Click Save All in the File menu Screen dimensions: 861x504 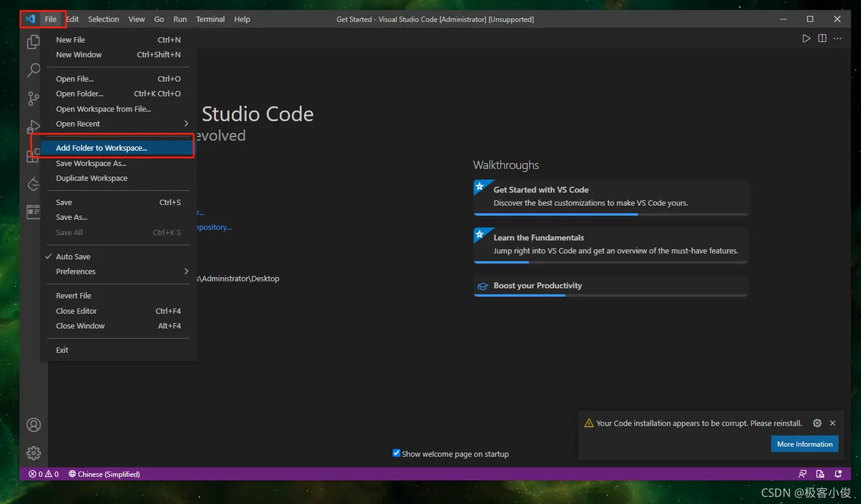click(119, 232)
